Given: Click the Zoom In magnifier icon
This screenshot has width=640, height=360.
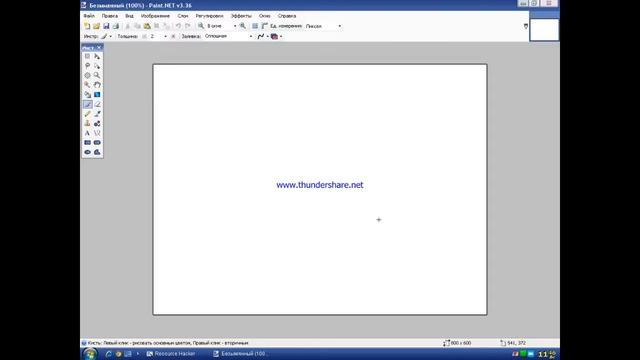Looking at the screenshot, I should coord(243,26).
